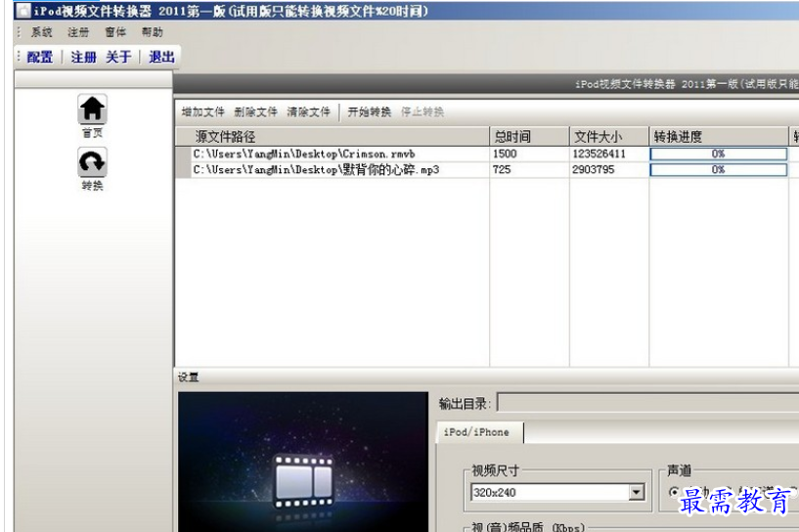The height and width of the screenshot is (532, 799).
Task: Click the greyed 停止转换 button
Action: pyautogui.click(x=422, y=111)
